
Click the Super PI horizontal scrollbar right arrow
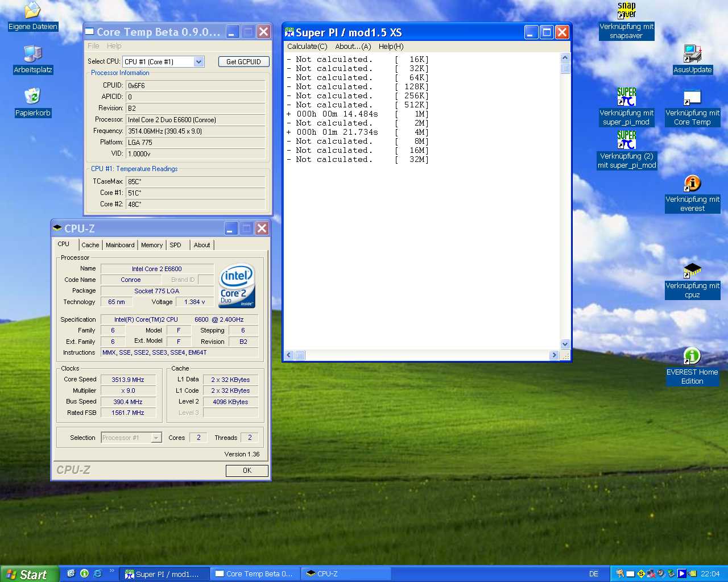(x=554, y=355)
